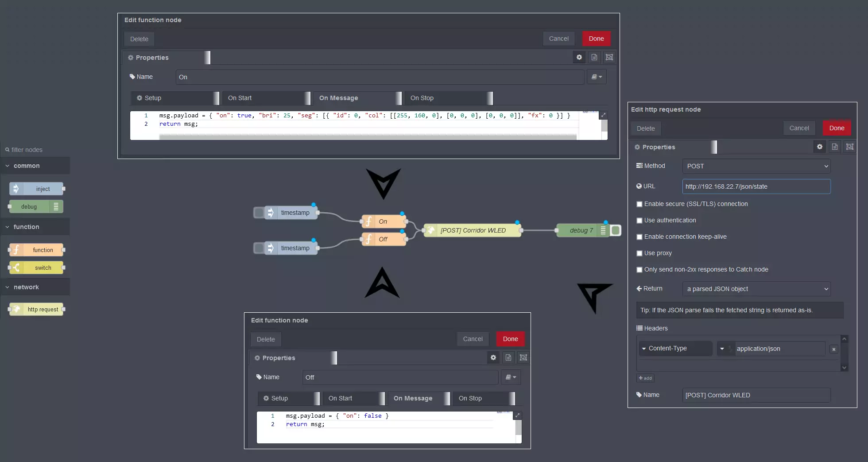Select On Message tab in Off editor

419,398
